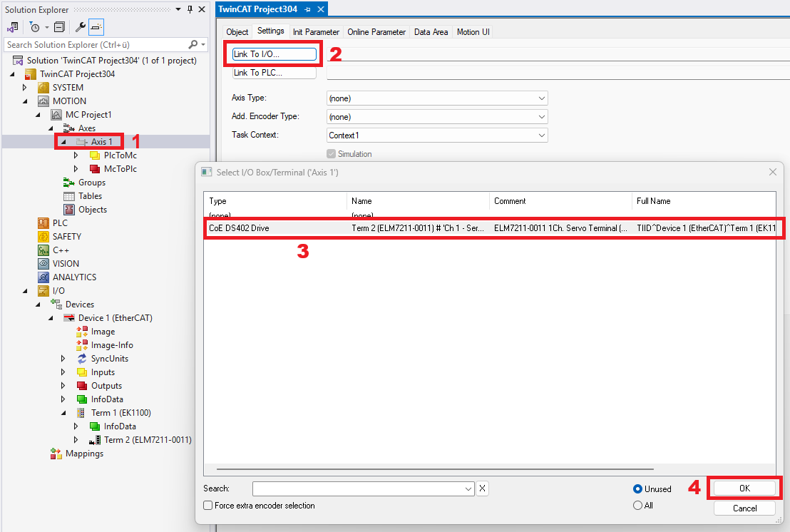Select the Axes folder

[x=87, y=128]
